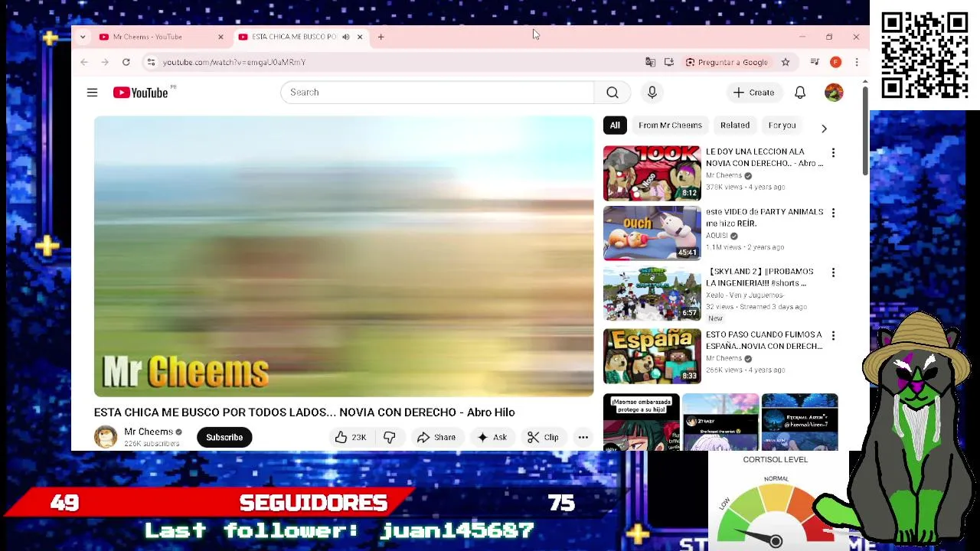This screenshot has width=980, height=551.
Task: Open the Chrome three-dot menu
Action: click(x=857, y=62)
